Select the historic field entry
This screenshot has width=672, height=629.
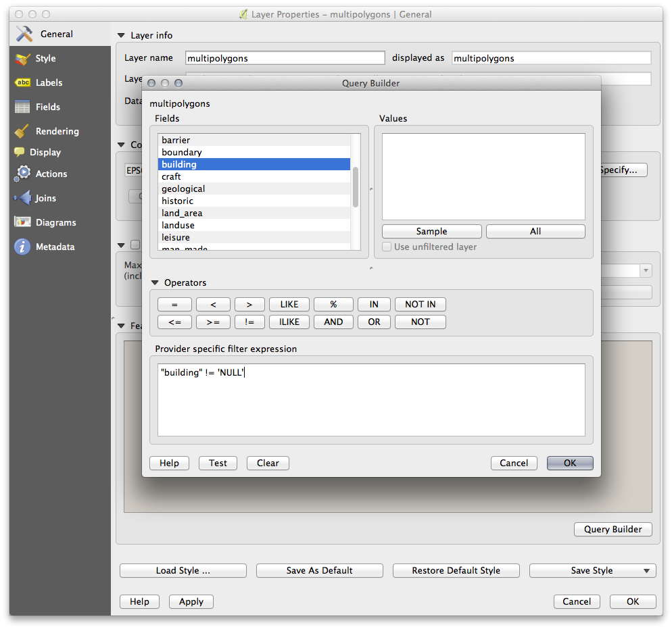tap(177, 201)
